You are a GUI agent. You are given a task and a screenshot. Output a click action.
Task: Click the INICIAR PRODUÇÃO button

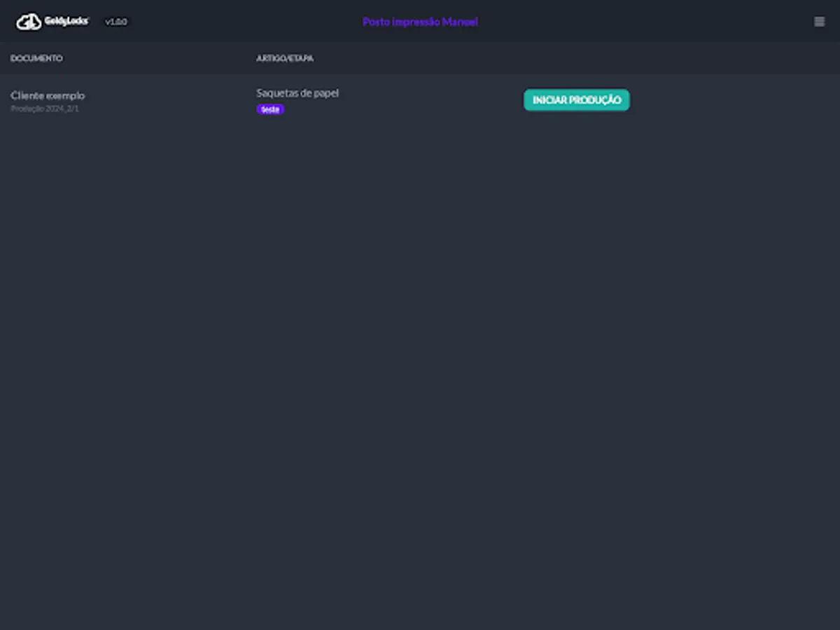click(x=577, y=100)
